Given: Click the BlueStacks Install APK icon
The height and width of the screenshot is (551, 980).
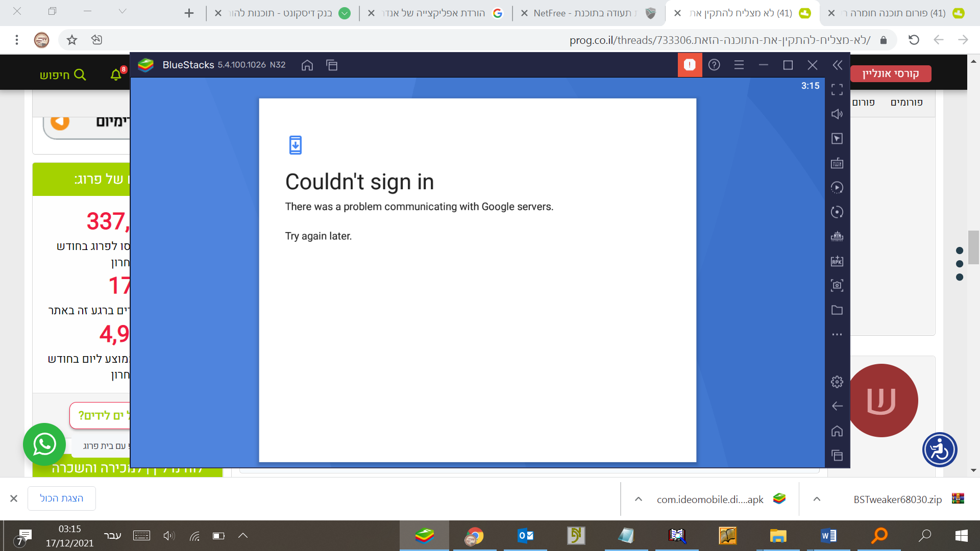Looking at the screenshot, I should click(x=837, y=261).
